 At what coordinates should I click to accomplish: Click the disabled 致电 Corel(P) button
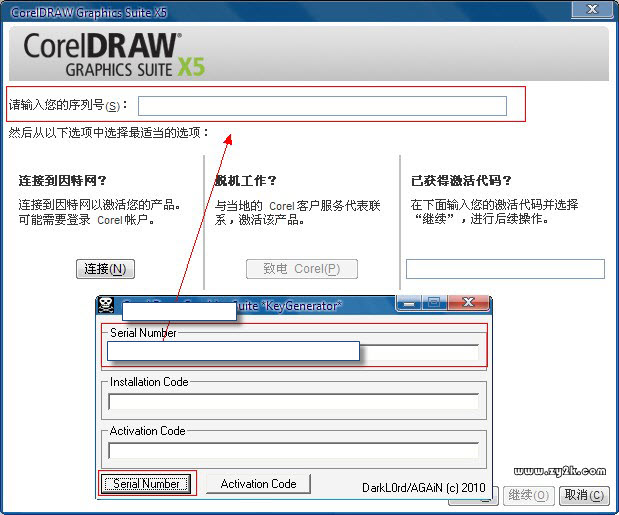point(302,269)
